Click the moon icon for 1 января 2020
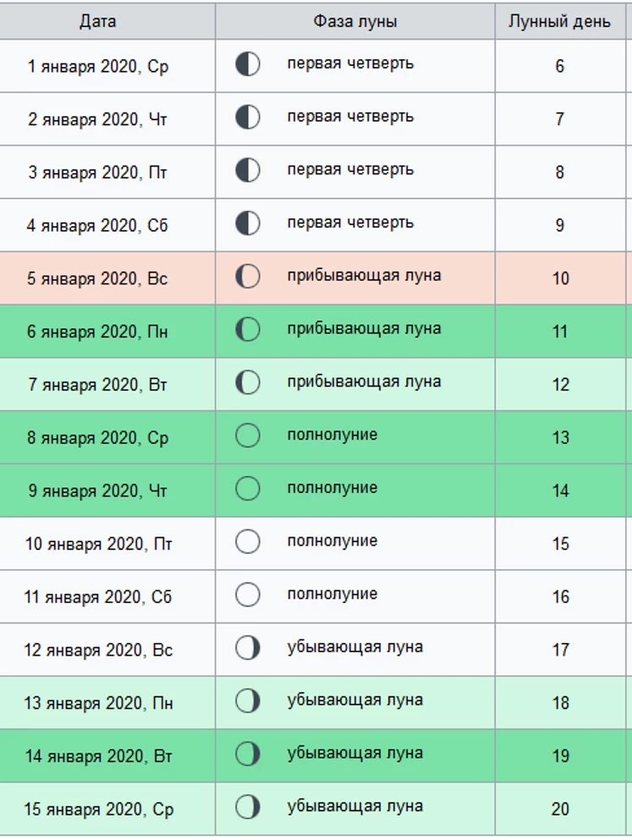 click(247, 64)
